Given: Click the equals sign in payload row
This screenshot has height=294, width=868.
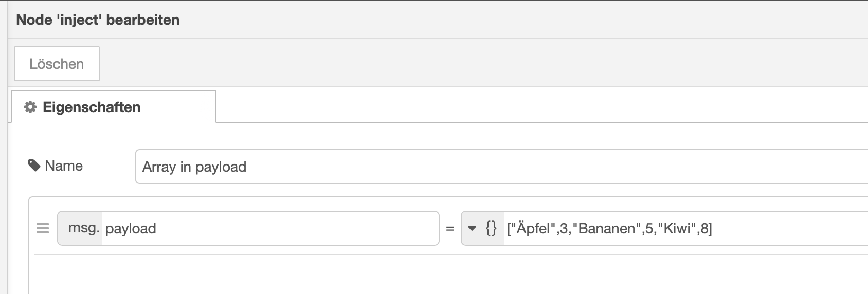Looking at the screenshot, I should point(450,229).
